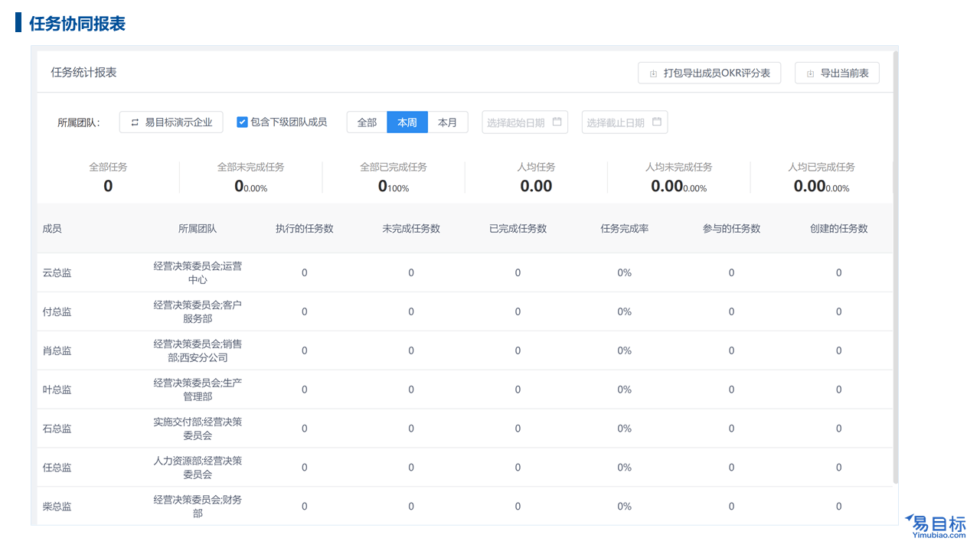Viewport: 980px width, 551px height.
Task: Click the 选择截止日期 input field
Action: 626,122
